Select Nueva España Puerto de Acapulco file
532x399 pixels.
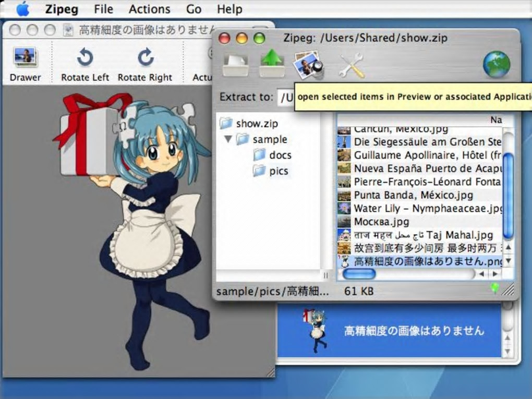click(x=420, y=168)
